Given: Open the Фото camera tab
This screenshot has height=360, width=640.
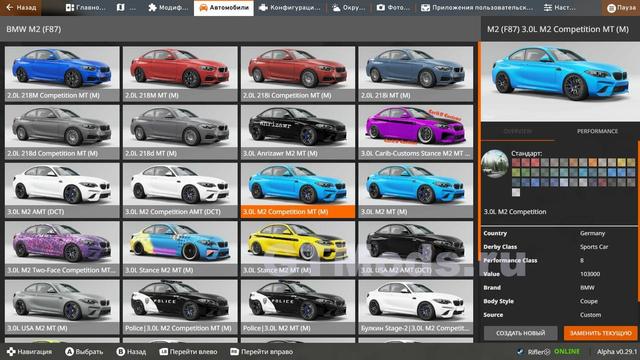Looking at the screenshot, I should [x=393, y=8].
